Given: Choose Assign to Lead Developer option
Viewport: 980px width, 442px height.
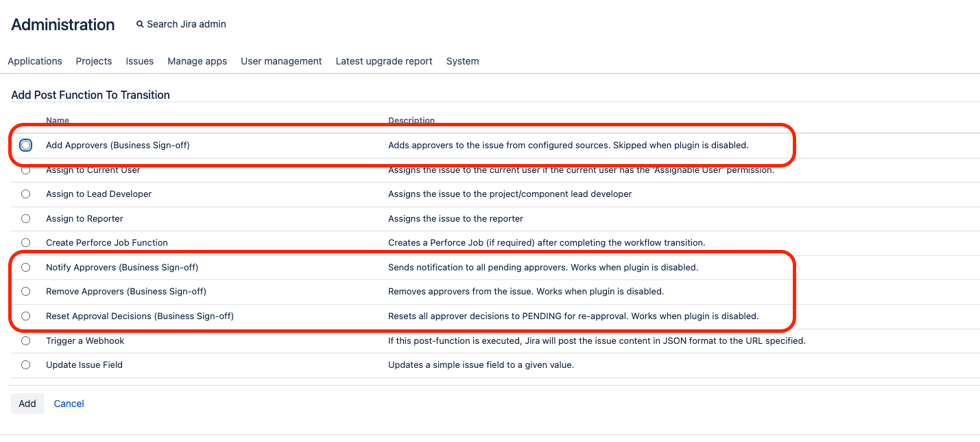Looking at the screenshot, I should [25, 194].
